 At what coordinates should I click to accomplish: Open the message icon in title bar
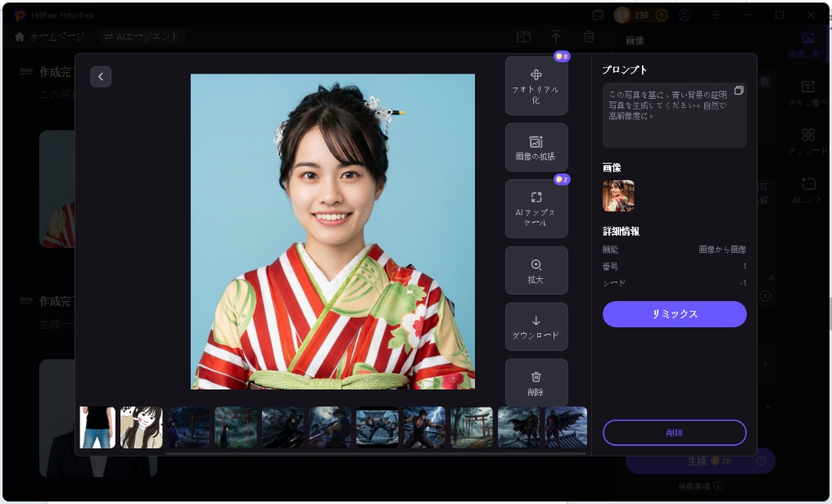(598, 15)
